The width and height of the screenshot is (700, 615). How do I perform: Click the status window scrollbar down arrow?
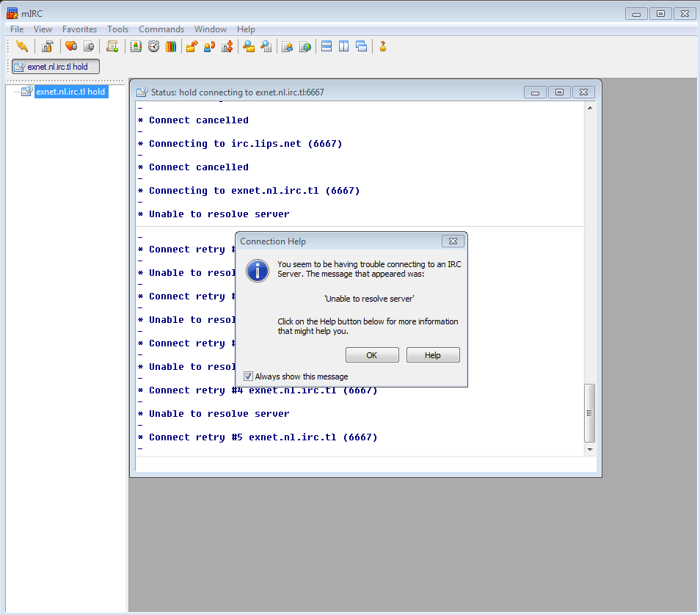click(x=590, y=449)
